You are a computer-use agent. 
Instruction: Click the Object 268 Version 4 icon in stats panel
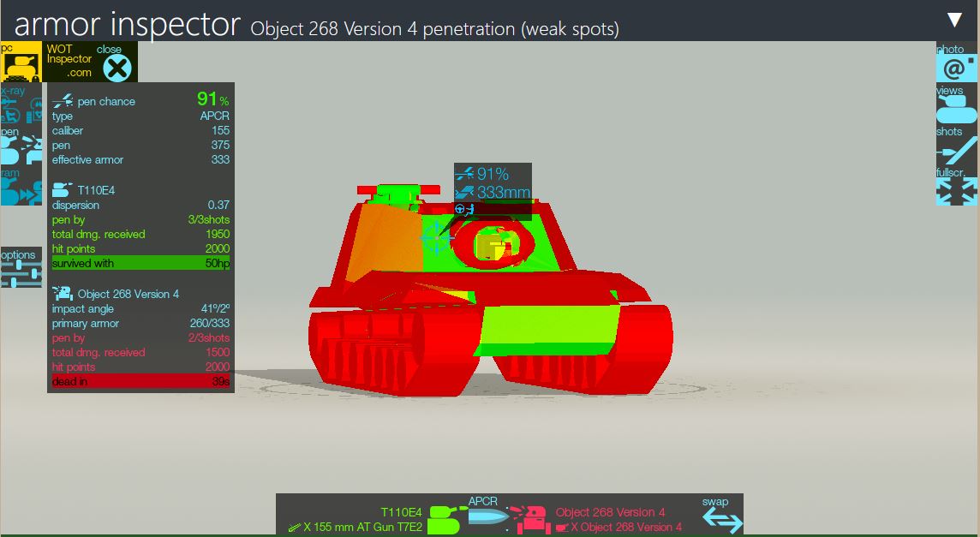63,293
